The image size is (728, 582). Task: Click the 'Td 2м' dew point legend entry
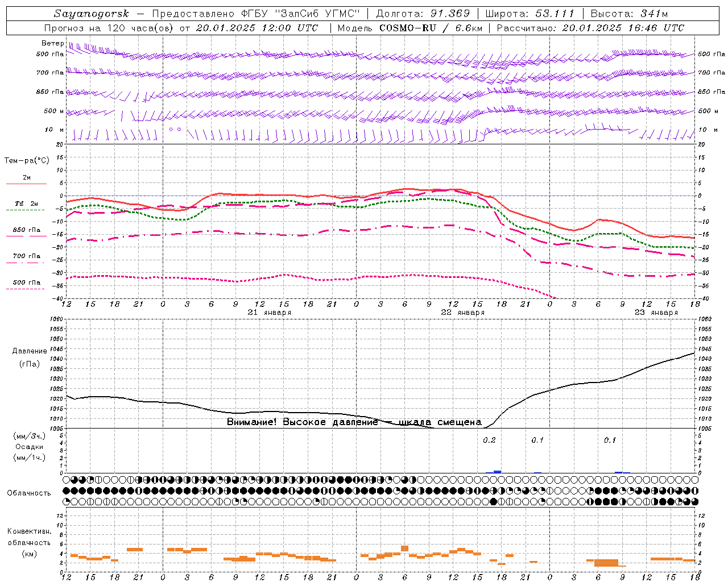26,203
